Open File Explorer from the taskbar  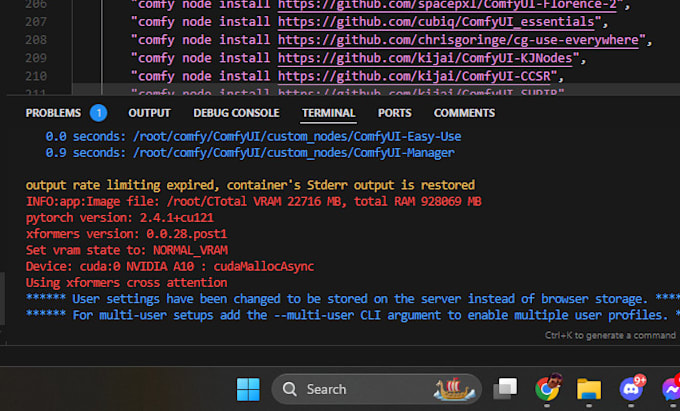(x=589, y=389)
